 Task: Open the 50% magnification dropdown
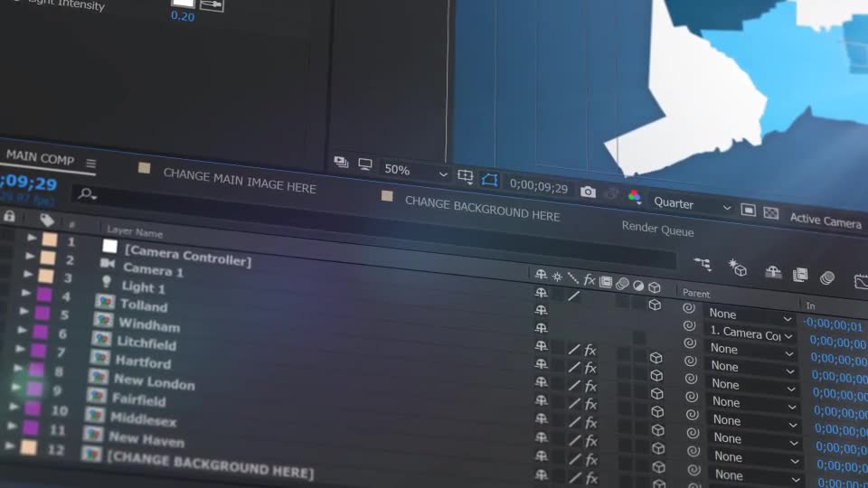pos(415,171)
